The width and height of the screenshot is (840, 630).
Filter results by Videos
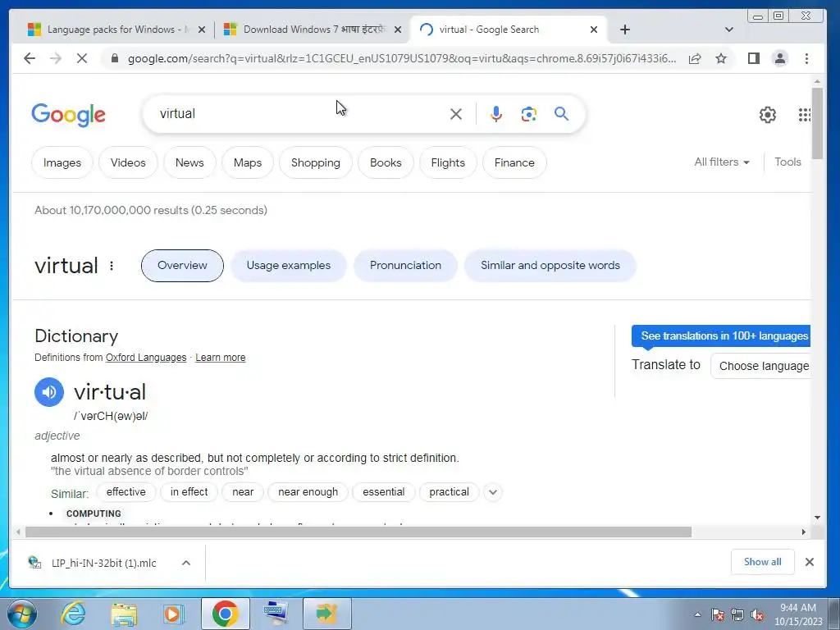click(x=128, y=162)
